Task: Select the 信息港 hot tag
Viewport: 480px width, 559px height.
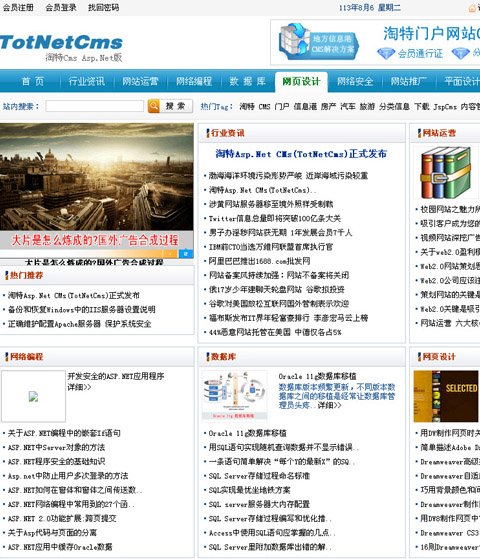Action: [305, 106]
